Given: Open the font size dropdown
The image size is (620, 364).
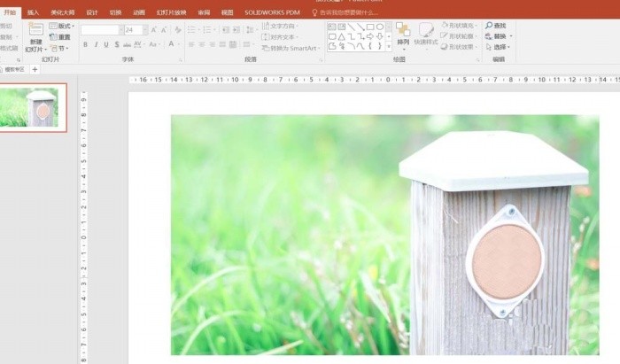Looking at the screenshot, I should pos(145,30).
